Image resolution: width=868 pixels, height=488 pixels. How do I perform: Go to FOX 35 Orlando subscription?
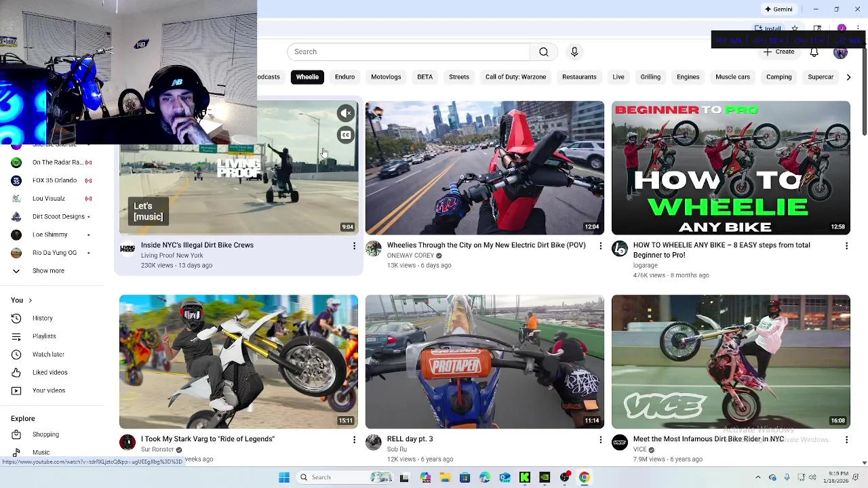tap(52, 180)
